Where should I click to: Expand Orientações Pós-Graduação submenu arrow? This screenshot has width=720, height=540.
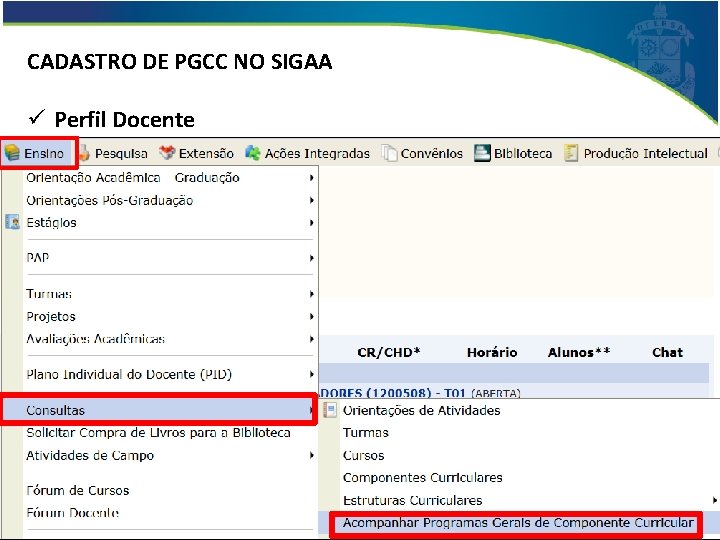point(312,200)
